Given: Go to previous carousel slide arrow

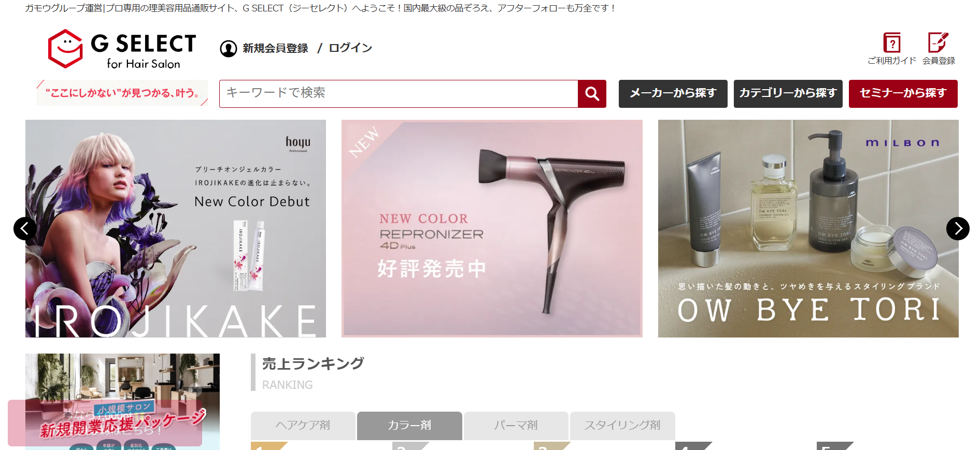Looking at the screenshot, I should click(x=25, y=229).
